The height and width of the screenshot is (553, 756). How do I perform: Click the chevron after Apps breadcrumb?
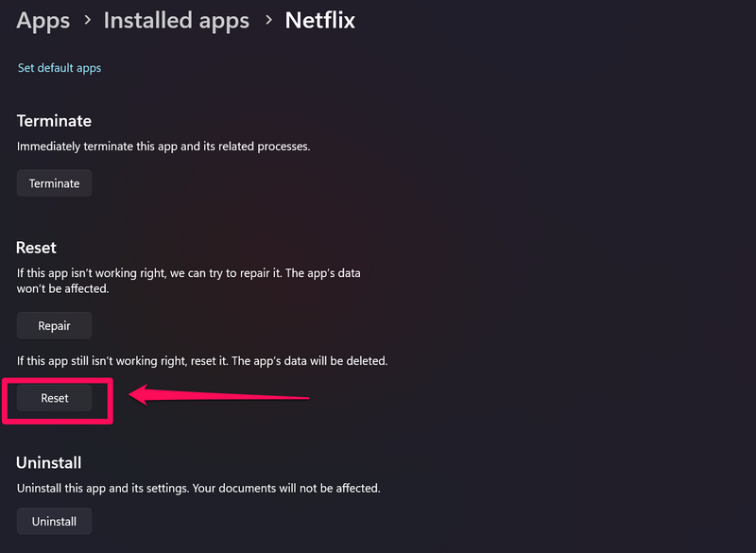click(x=87, y=21)
